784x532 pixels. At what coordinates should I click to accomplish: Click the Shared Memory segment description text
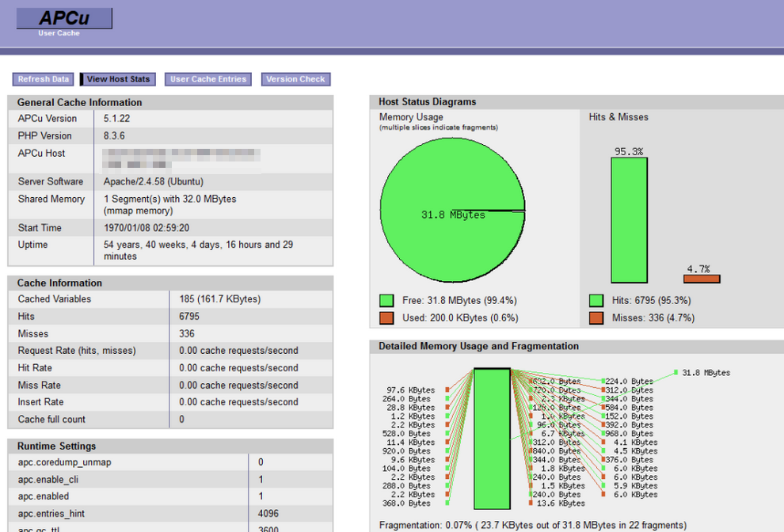tap(170, 205)
